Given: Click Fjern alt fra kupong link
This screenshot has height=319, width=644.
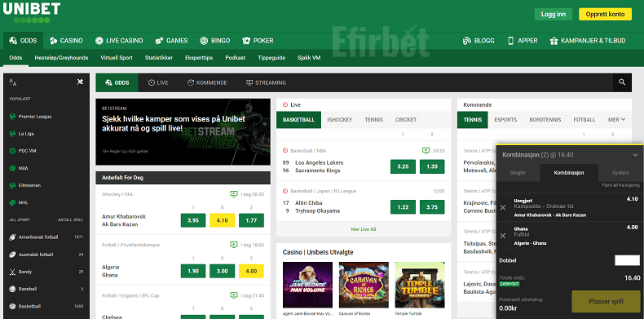Looking at the screenshot, I should pyautogui.click(x=620, y=186).
